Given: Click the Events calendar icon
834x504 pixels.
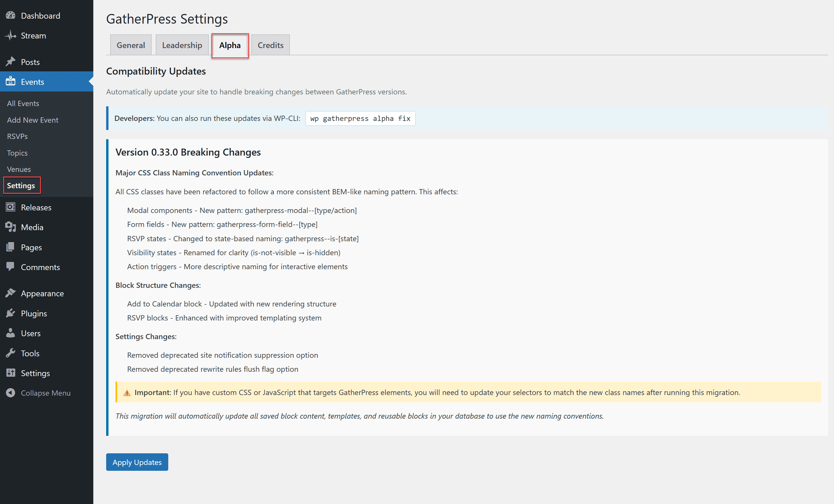Looking at the screenshot, I should point(10,82).
